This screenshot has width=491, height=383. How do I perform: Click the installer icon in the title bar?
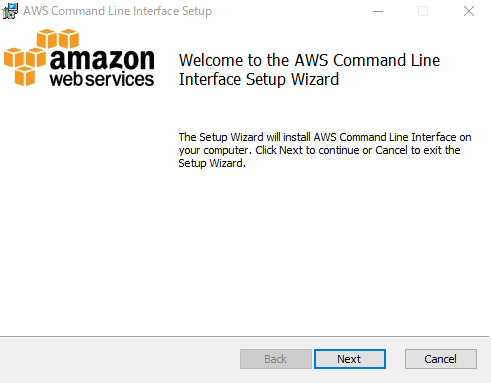click(10, 11)
